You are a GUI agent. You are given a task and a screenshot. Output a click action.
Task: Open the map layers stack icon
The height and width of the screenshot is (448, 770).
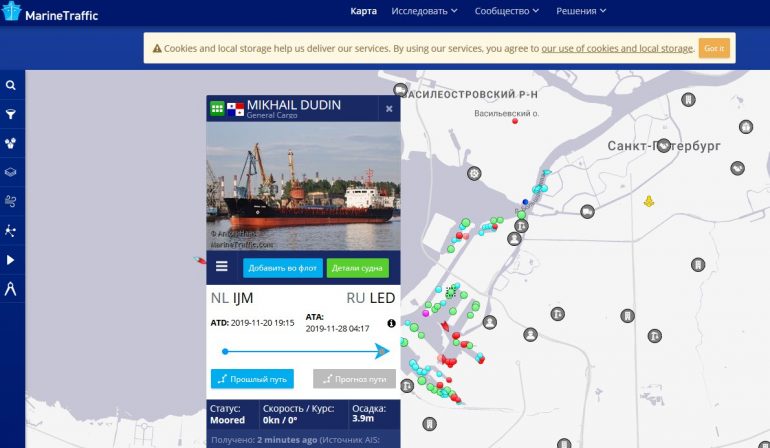[x=10, y=172]
